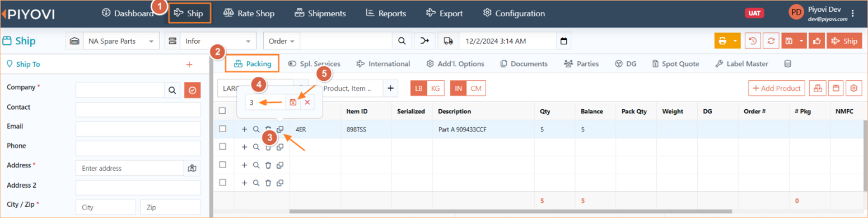Click the orange validate check button beside Company

point(192,90)
